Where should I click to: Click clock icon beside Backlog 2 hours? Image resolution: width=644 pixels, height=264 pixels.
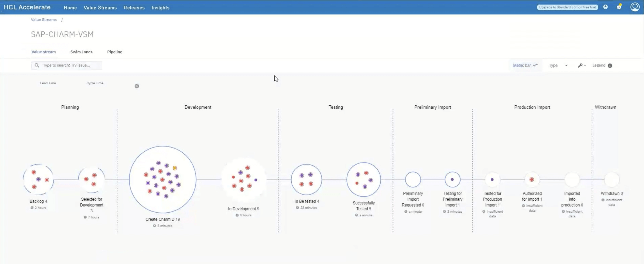(32, 208)
